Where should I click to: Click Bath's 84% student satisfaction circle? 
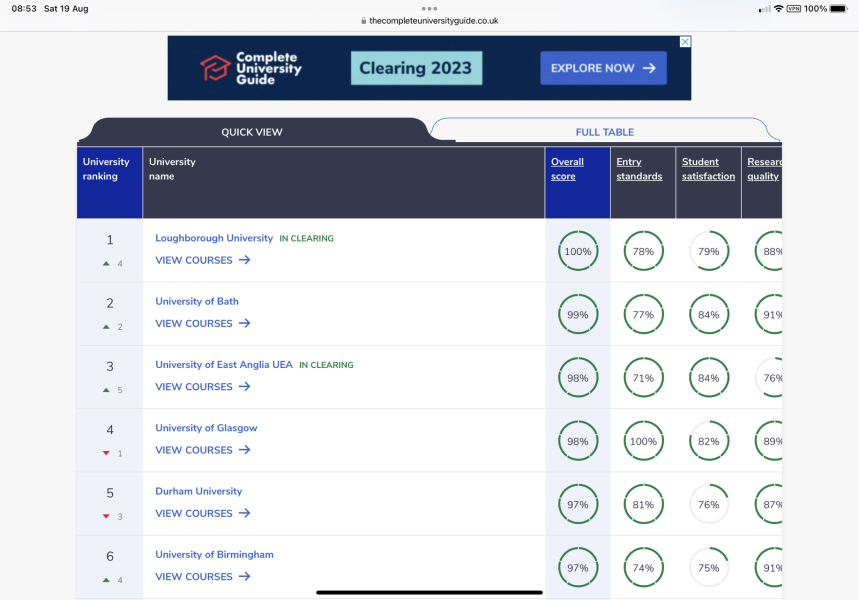pyautogui.click(x=709, y=315)
